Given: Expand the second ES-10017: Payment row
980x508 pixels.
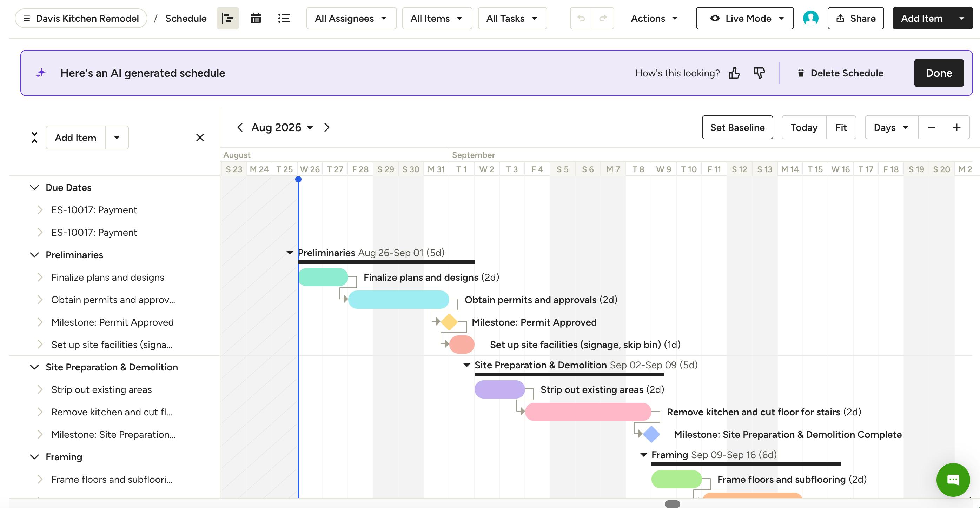Looking at the screenshot, I should point(40,232).
